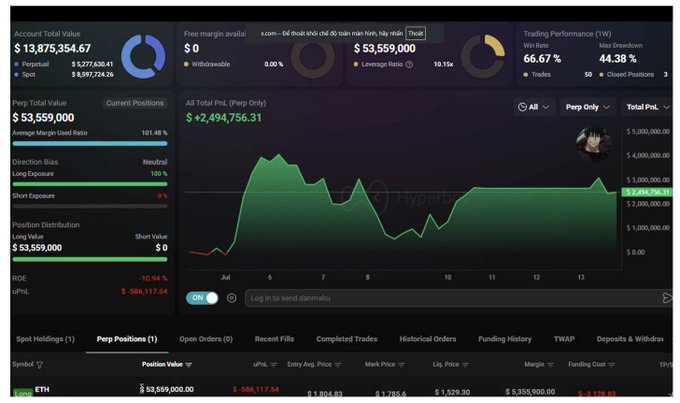Click the Current Positions button
This screenshot has height=403, width=680.
(x=135, y=103)
